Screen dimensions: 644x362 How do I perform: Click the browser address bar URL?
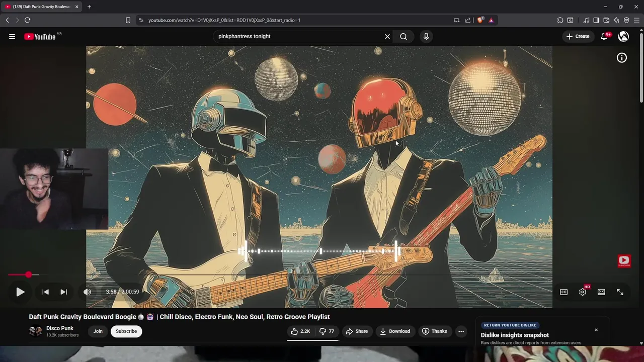[224, 20]
